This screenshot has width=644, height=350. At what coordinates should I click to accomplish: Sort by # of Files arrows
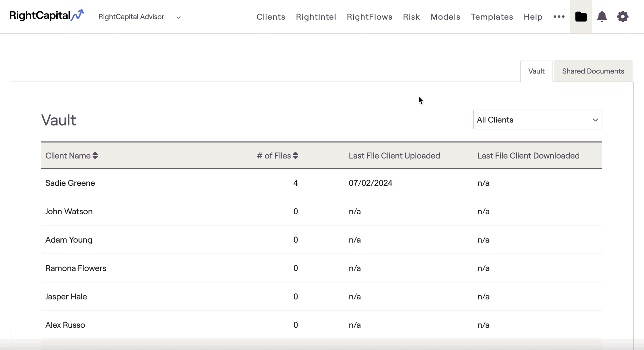(x=296, y=156)
